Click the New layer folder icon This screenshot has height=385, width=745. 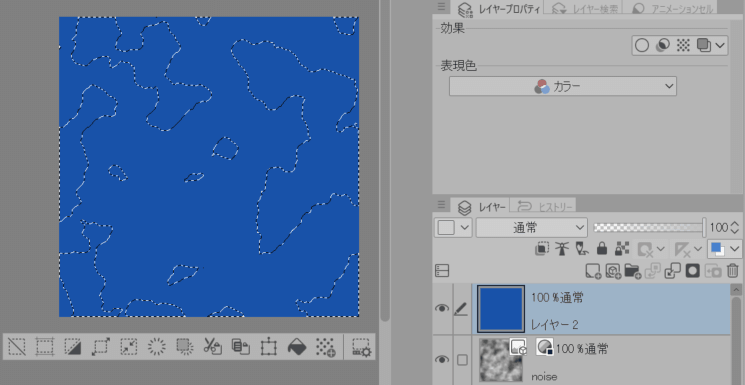pyautogui.click(x=632, y=271)
